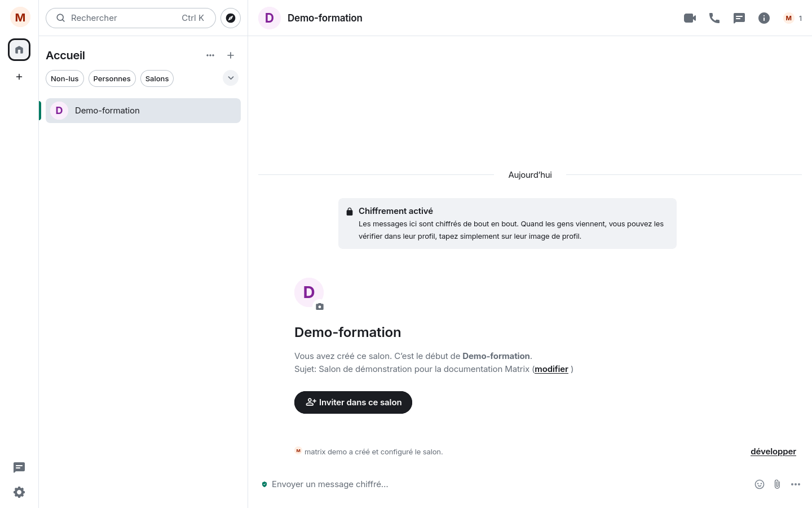Open room info panel icon
This screenshot has height=508, width=812.
pyautogui.click(x=764, y=18)
